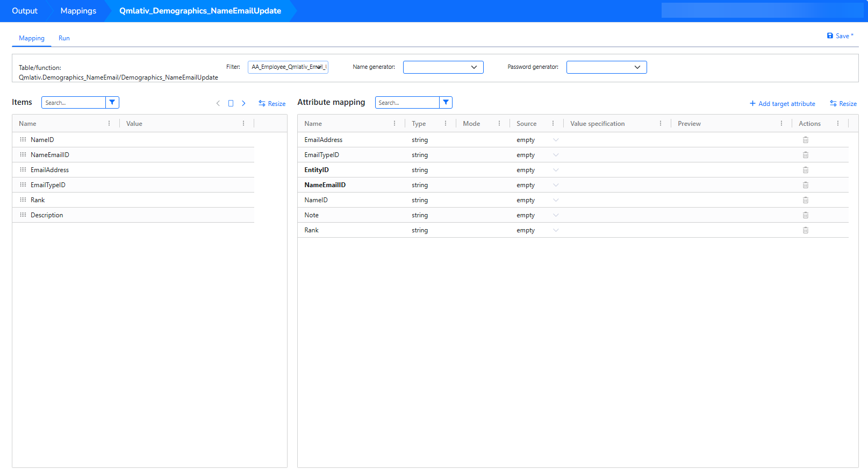Go to Output breadcrumb
The height and width of the screenshot is (469, 868).
point(25,11)
